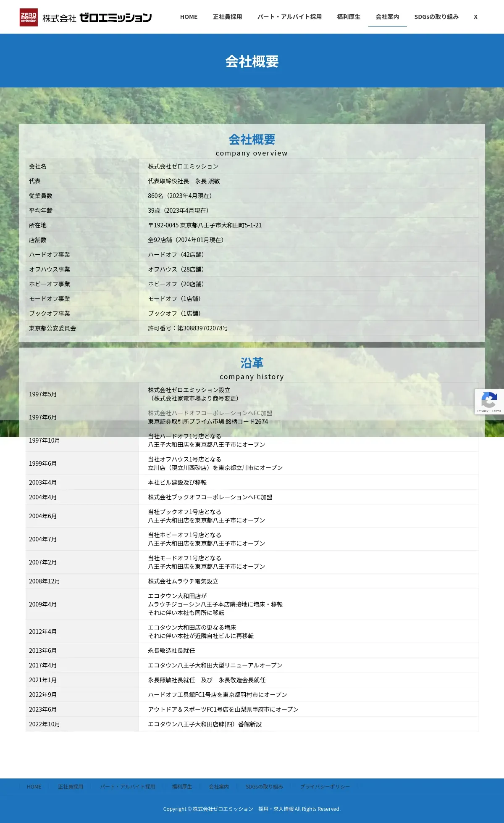
Task: Open HOME in the top navigation
Action: click(189, 17)
